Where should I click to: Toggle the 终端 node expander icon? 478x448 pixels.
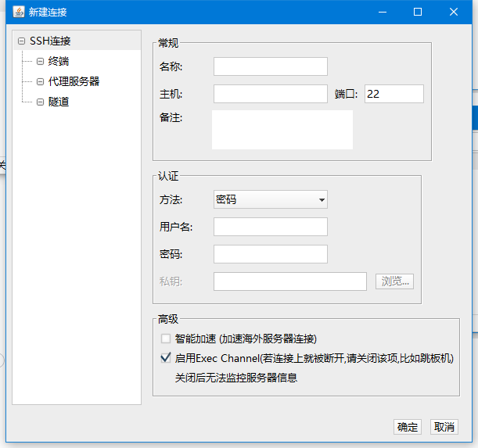pyautogui.click(x=40, y=62)
